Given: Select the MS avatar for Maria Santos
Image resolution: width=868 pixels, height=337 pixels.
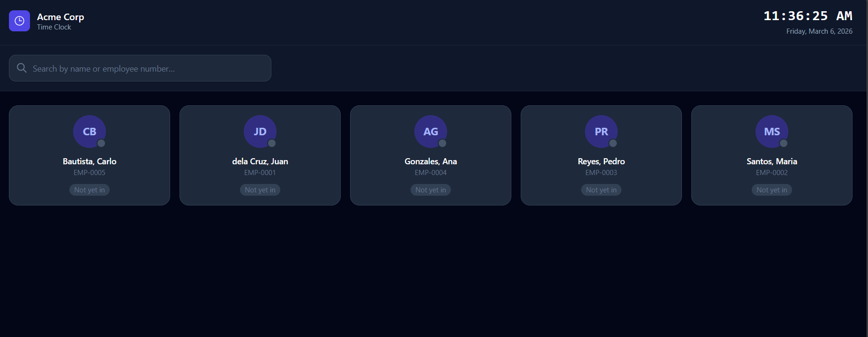Looking at the screenshot, I should click(x=771, y=131).
